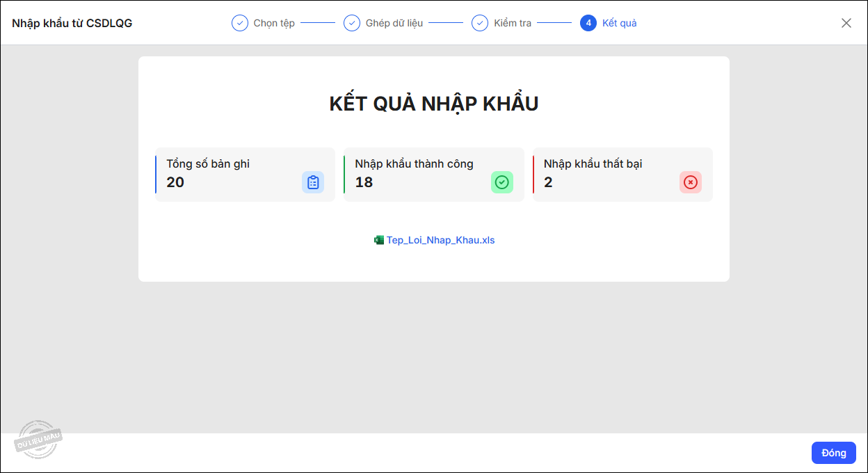Close the import dialog with the X
The height and width of the screenshot is (473, 868).
click(846, 22)
